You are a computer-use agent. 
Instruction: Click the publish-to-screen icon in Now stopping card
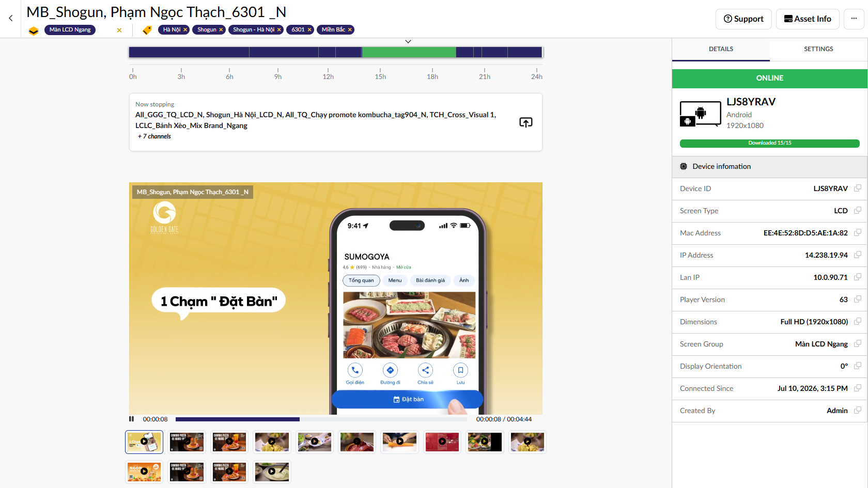(x=525, y=122)
